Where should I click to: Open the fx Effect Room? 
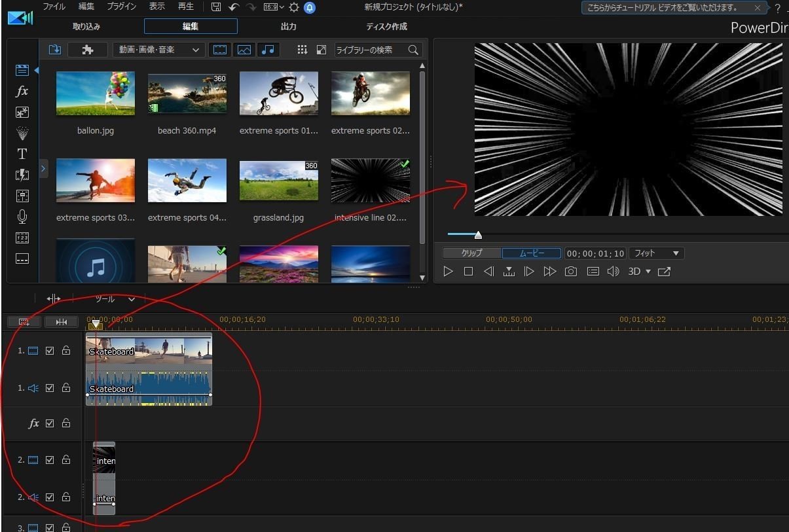[x=22, y=91]
